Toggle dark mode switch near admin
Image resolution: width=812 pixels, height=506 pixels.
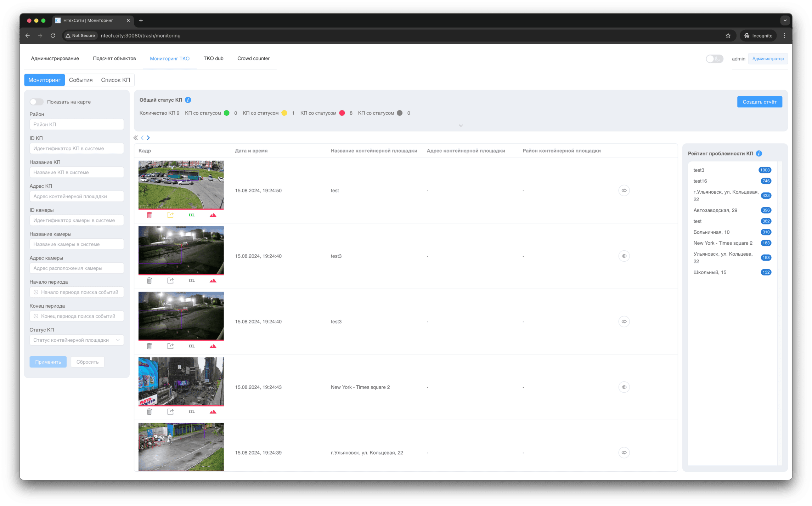[714, 59]
